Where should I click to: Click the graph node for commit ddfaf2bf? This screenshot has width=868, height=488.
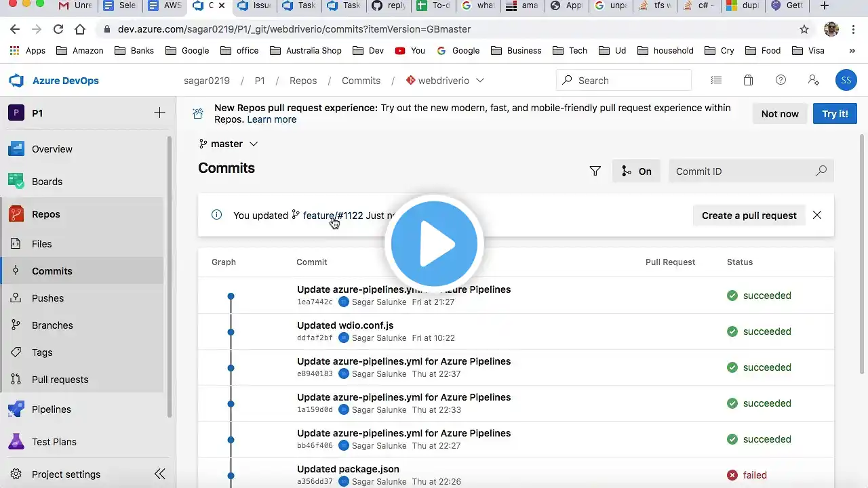tap(231, 332)
